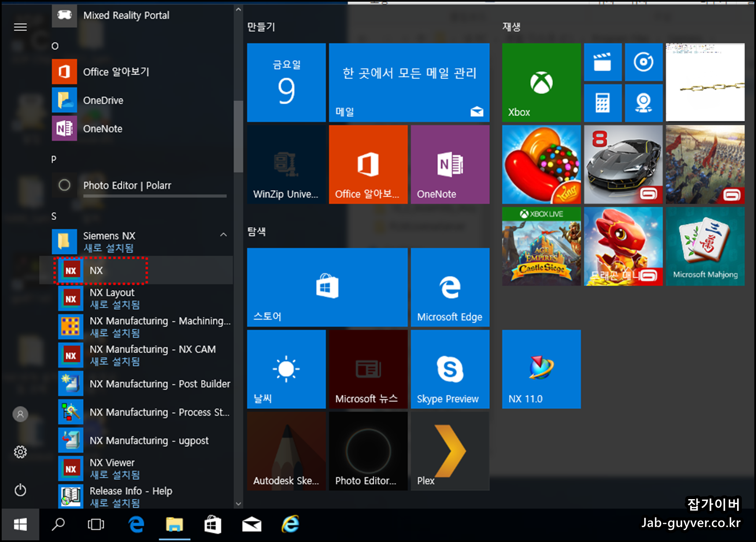
Task: Open the Power options button
Action: pyautogui.click(x=20, y=490)
